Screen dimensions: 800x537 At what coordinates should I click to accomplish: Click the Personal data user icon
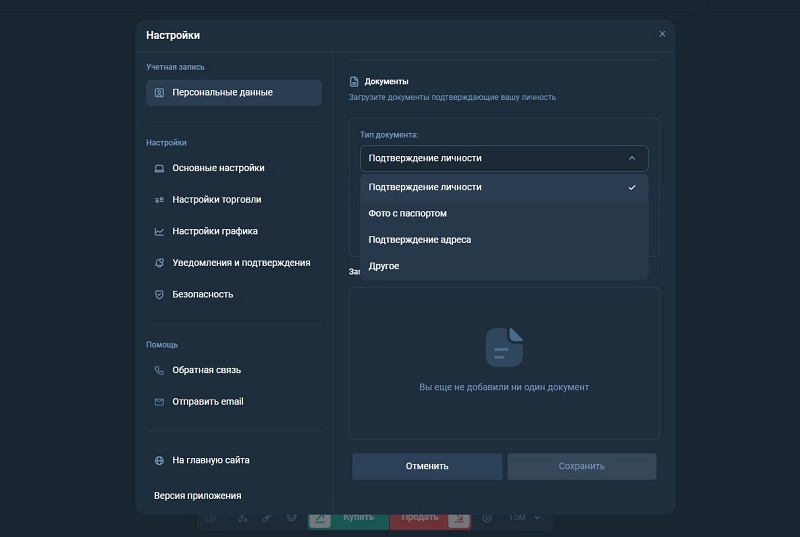[159, 93]
